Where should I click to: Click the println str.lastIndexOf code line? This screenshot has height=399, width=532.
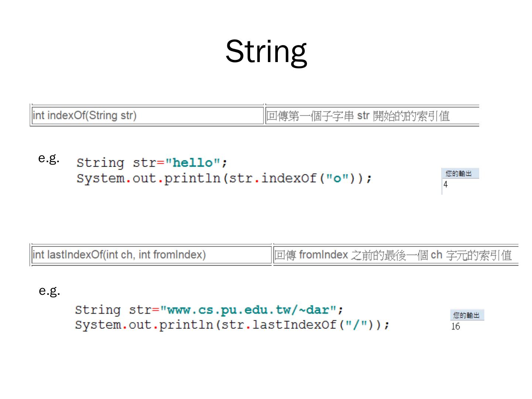(232, 325)
